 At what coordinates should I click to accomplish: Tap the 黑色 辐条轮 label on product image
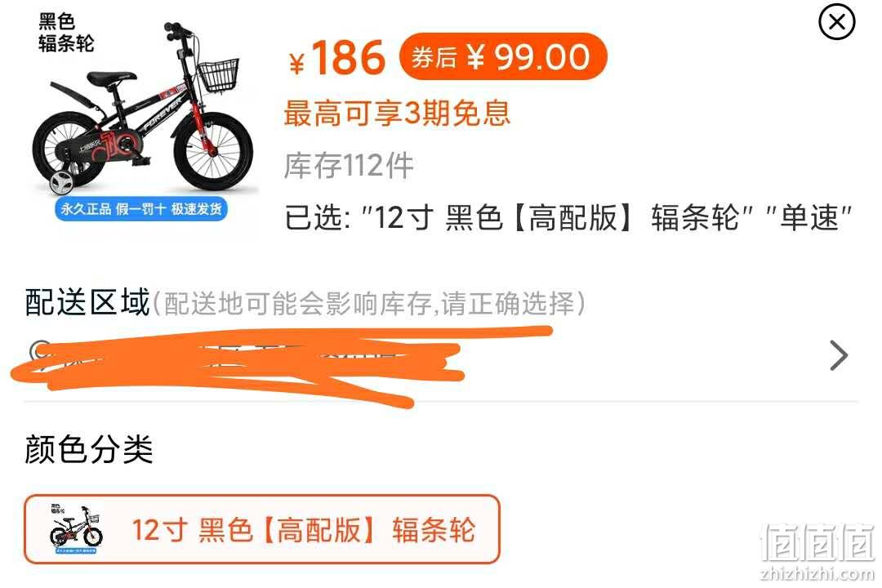[66, 33]
